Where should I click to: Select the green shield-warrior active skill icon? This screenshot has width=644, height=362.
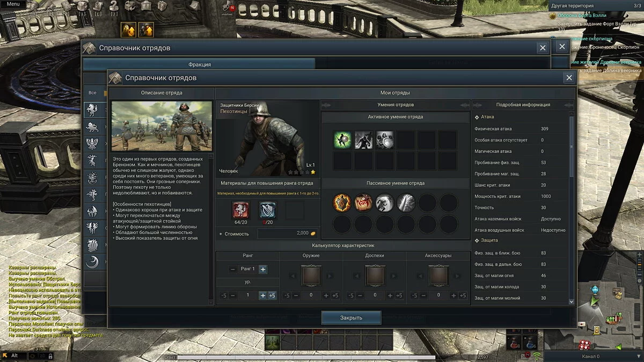[342, 140]
